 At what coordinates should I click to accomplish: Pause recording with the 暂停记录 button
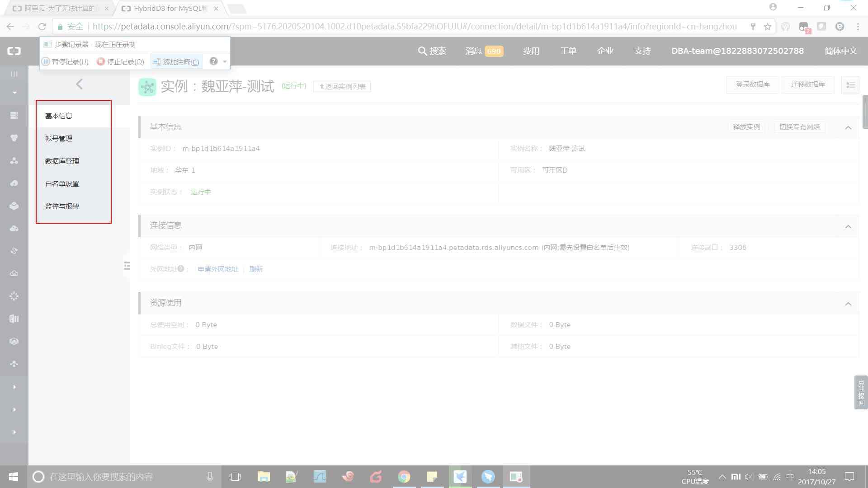[x=65, y=62]
